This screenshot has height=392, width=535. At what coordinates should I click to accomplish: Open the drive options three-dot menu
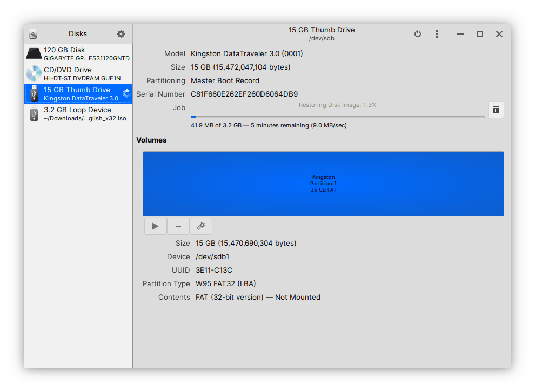437,33
